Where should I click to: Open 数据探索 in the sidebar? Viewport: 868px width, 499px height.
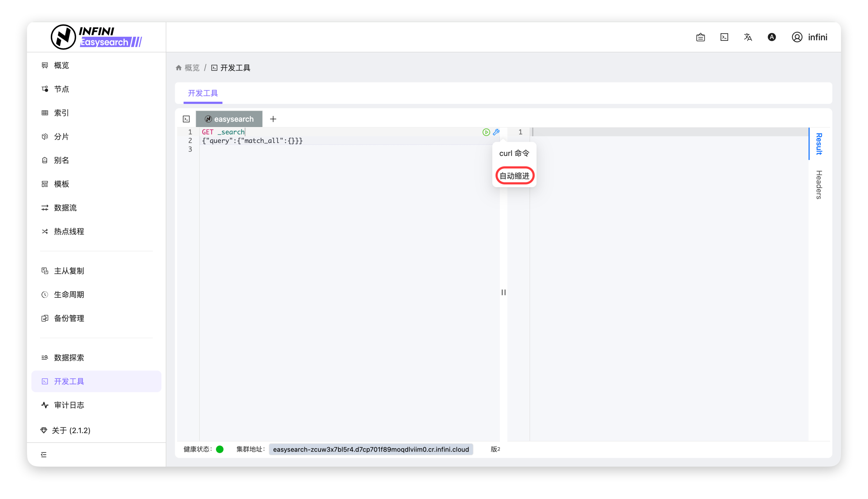coord(69,357)
